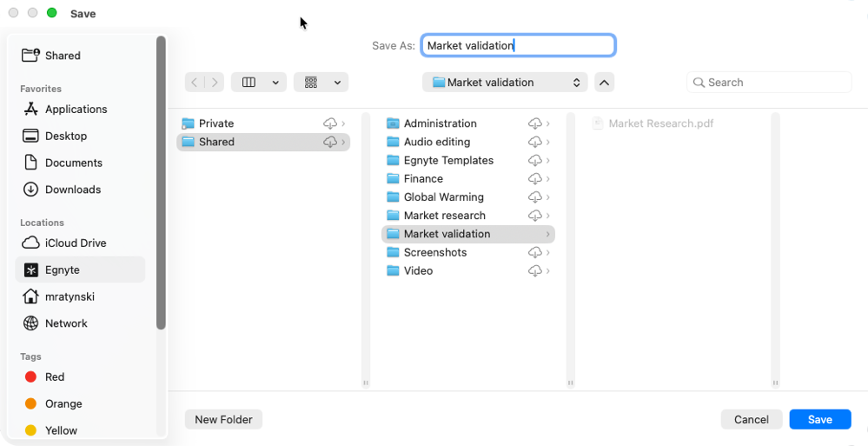Open the Egnyte Templates folder
868x446 pixels.
[x=468, y=160]
